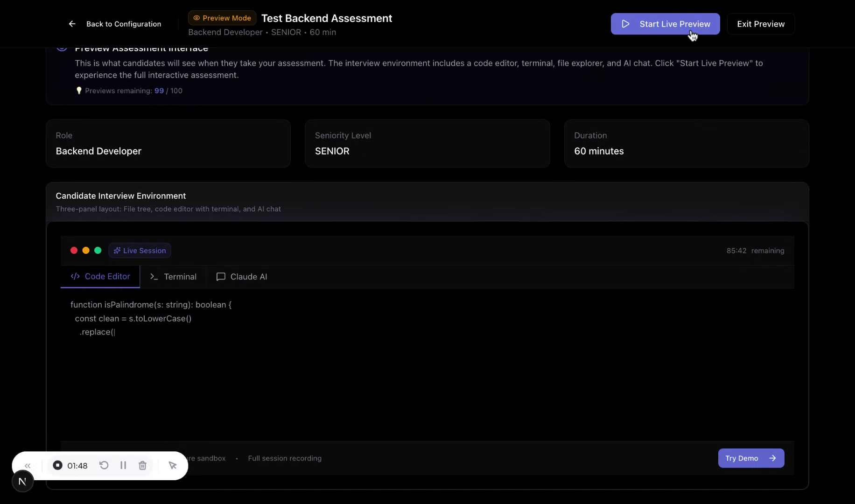Pause the recording with the pause icon
855x504 pixels.
pyautogui.click(x=123, y=465)
